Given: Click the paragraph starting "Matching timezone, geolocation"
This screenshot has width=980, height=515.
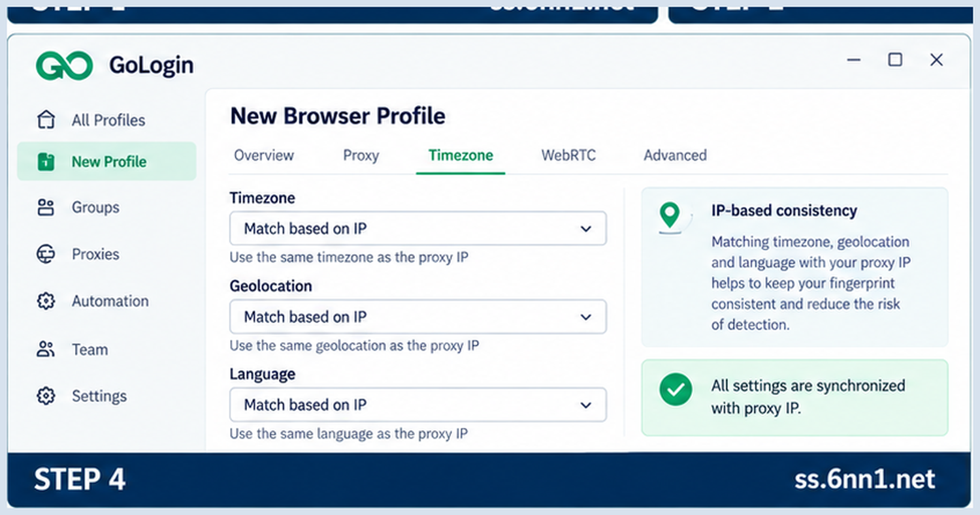Looking at the screenshot, I should [810, 283].
